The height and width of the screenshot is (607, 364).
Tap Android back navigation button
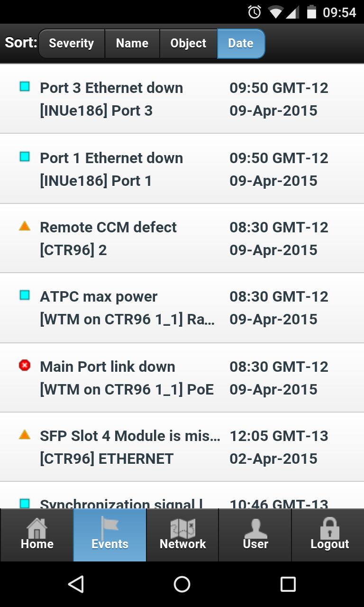76,584
